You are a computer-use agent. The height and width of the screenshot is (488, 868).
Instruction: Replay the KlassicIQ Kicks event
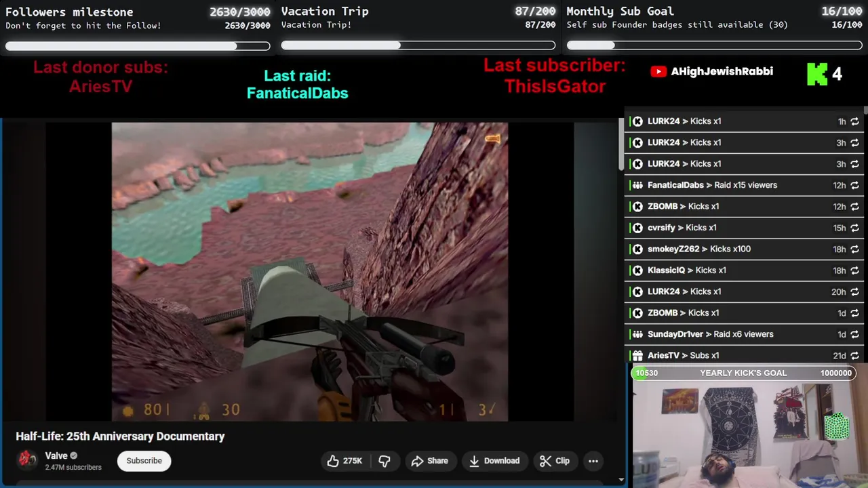[854, 270]
